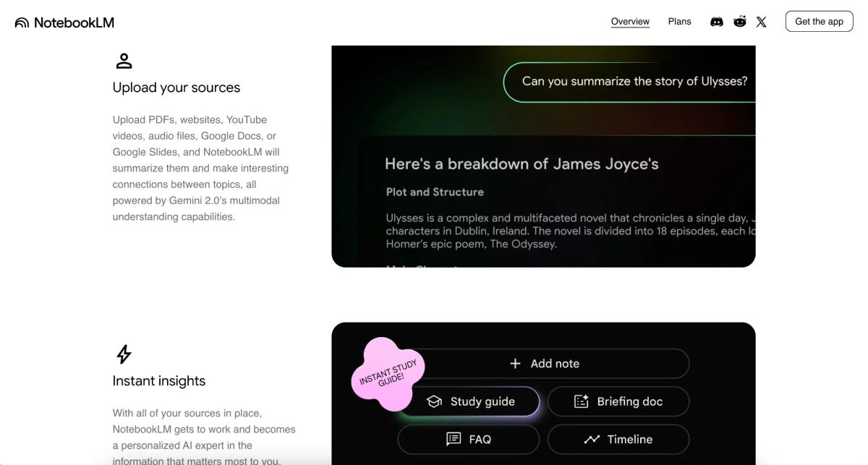Image resolution: width=868 pixels, height=465 pixels.
Task: Click the graduation cap Study guide icon
Action: pos(434,401)
